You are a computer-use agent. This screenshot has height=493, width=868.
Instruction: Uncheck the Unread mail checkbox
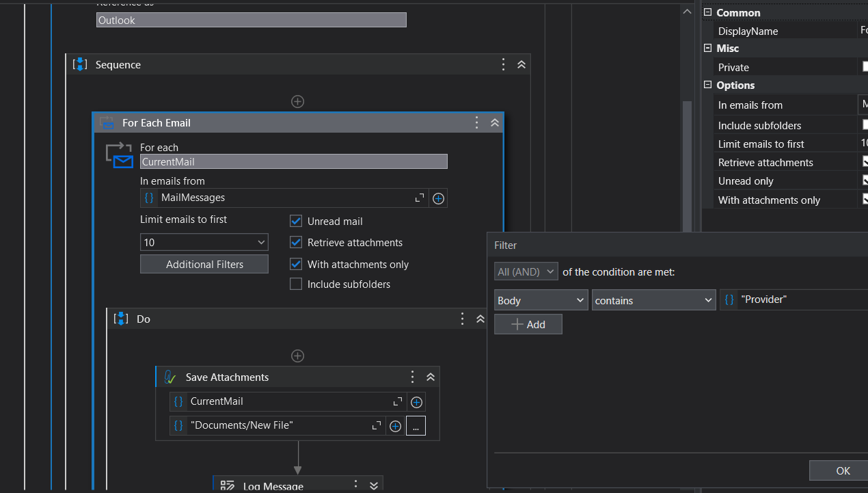click(x=296, y=220)
